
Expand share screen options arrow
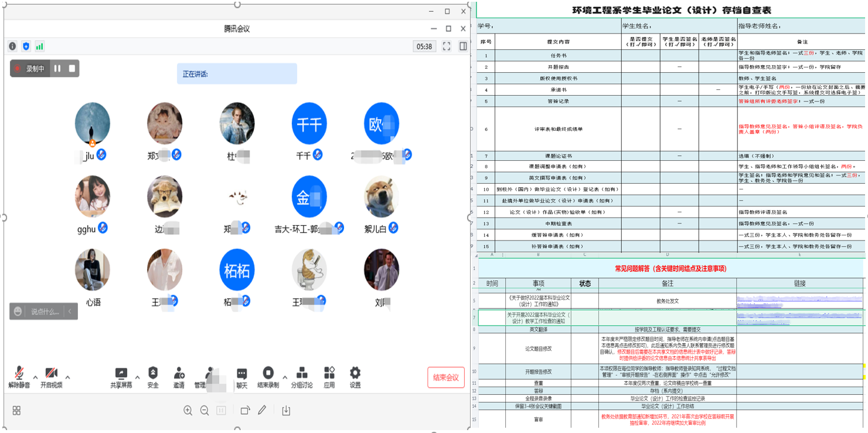coord(138,377)
